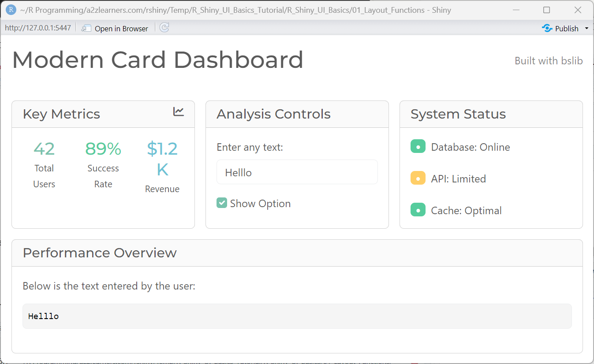Reload the Shiny app with the refresh icon
Screen dimensions: 594x364
tap(164, 28)
